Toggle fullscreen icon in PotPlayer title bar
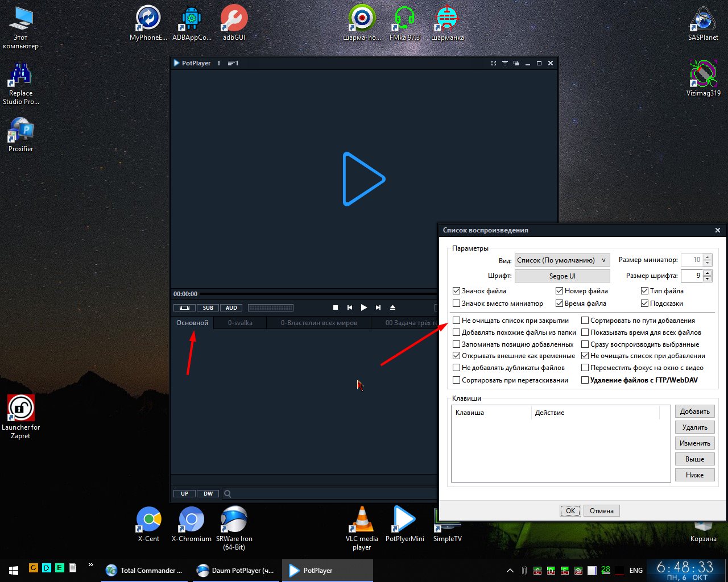The image size is (728, 582). [494, 63]
